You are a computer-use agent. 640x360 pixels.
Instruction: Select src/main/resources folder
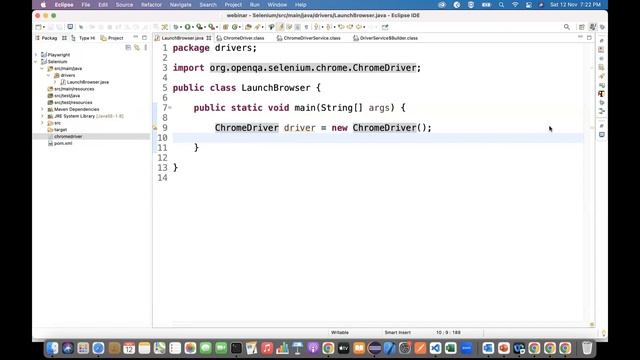click(74, 89)
